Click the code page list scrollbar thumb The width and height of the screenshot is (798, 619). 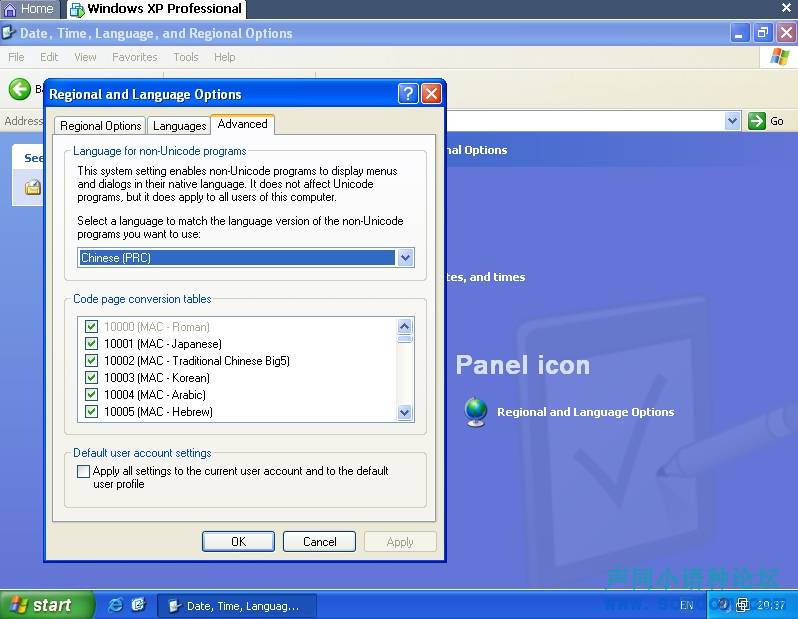(x=405, y=339)
